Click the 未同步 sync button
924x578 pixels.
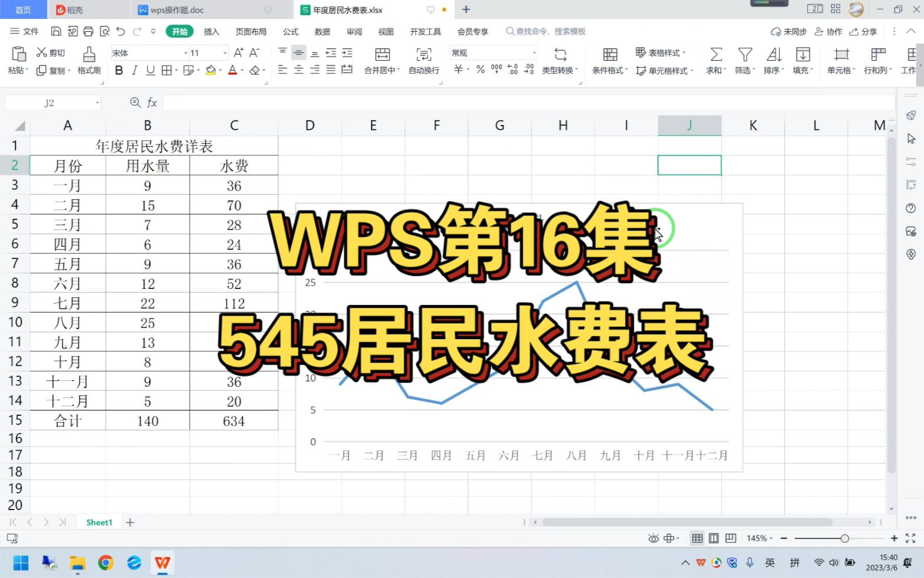(x=789, y=31)
